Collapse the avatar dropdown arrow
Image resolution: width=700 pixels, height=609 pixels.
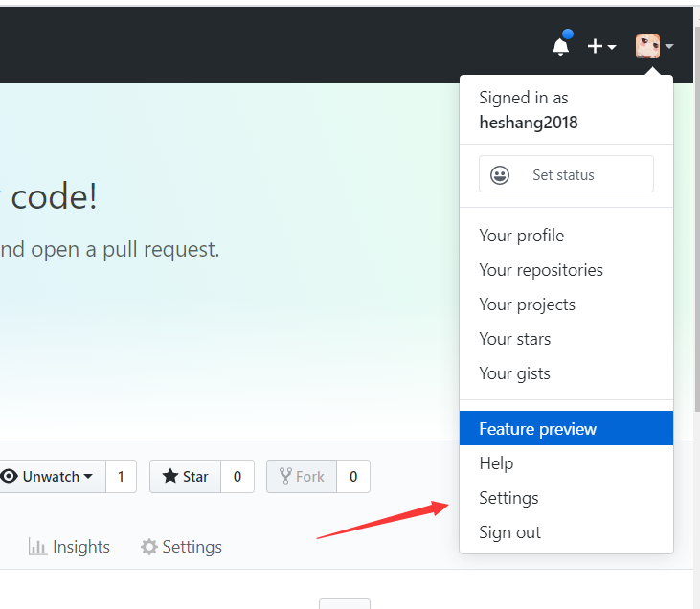668,46
